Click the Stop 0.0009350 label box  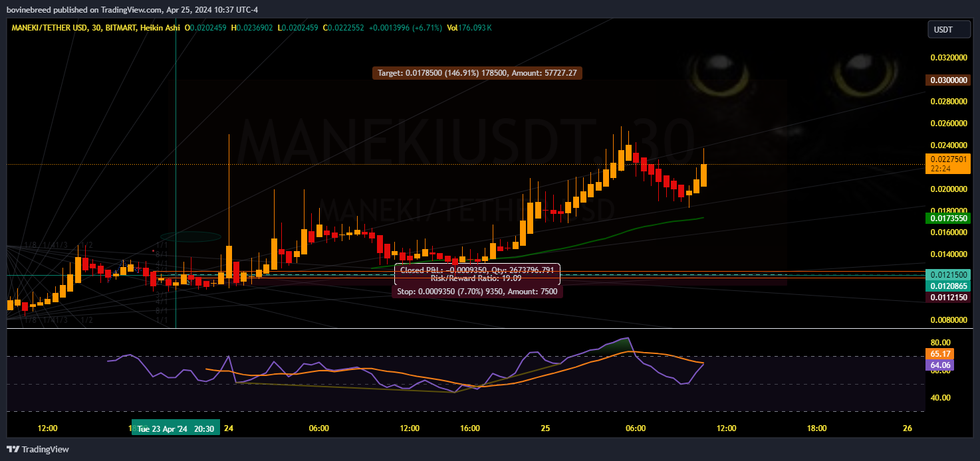click(x=477, y=292)
